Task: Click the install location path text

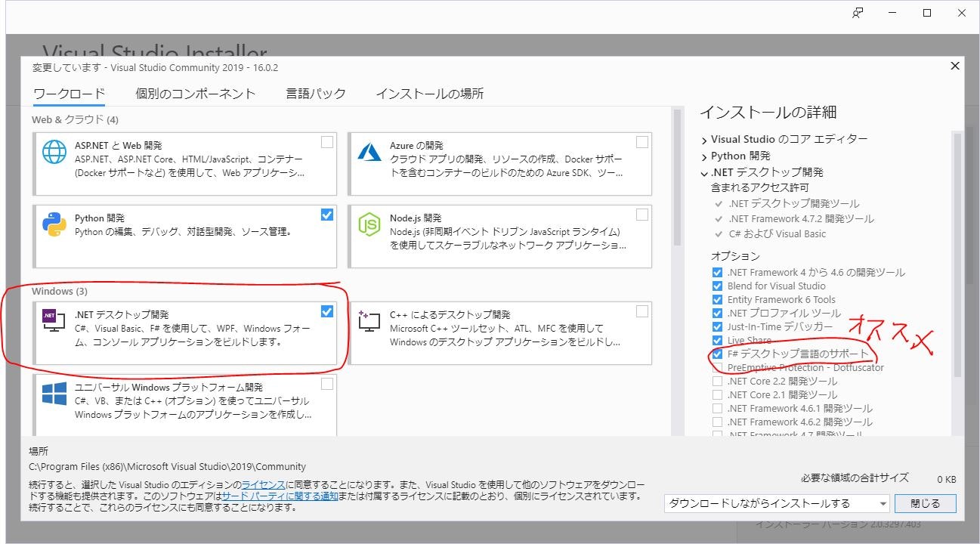Action: click(x=168, y=466)
